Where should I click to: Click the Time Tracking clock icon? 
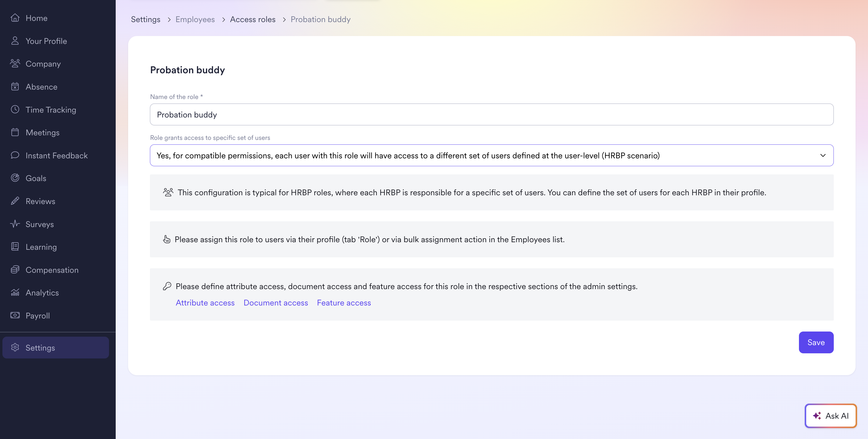pyautogui.click(x=15, y=110)
